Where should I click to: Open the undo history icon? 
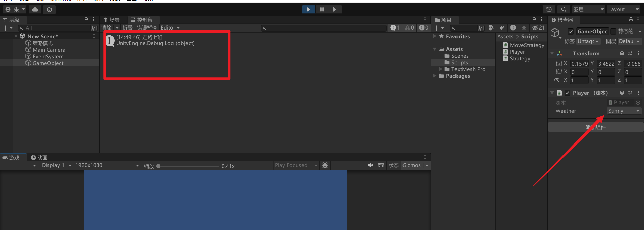[549, 9]
